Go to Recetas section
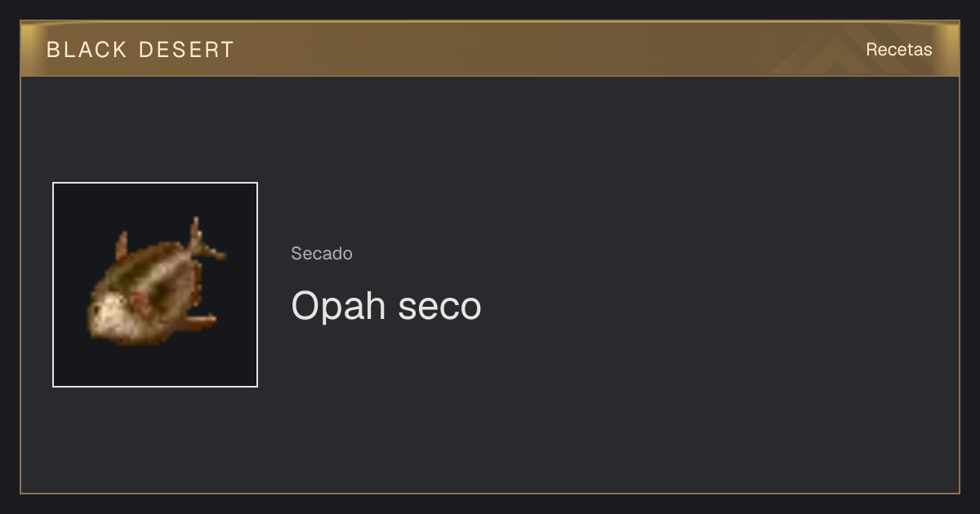980x514 pixels. [898, 49]
